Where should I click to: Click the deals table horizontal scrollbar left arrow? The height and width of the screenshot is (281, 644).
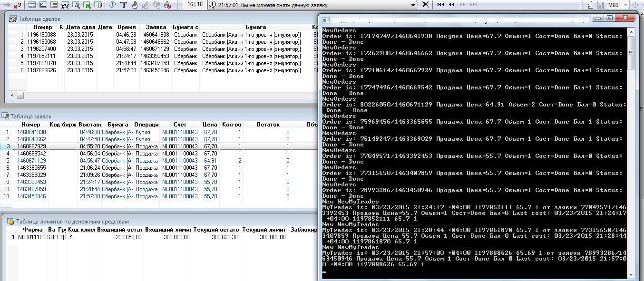12,95
